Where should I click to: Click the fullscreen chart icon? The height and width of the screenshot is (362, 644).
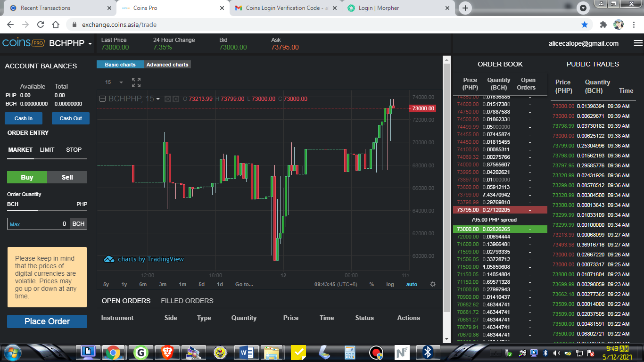point(136,82)
